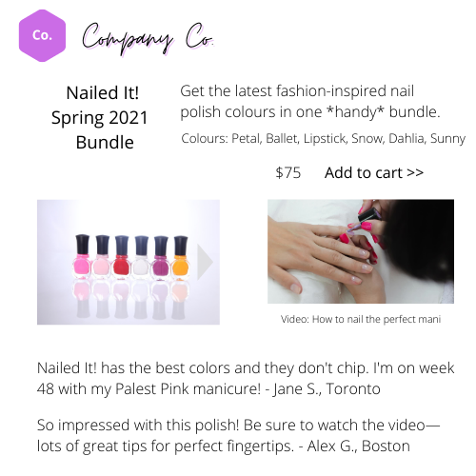The height and width of the screenshot is (476, 476).
Task: Click the black polish brush cap in video
Action: (368, 215)
